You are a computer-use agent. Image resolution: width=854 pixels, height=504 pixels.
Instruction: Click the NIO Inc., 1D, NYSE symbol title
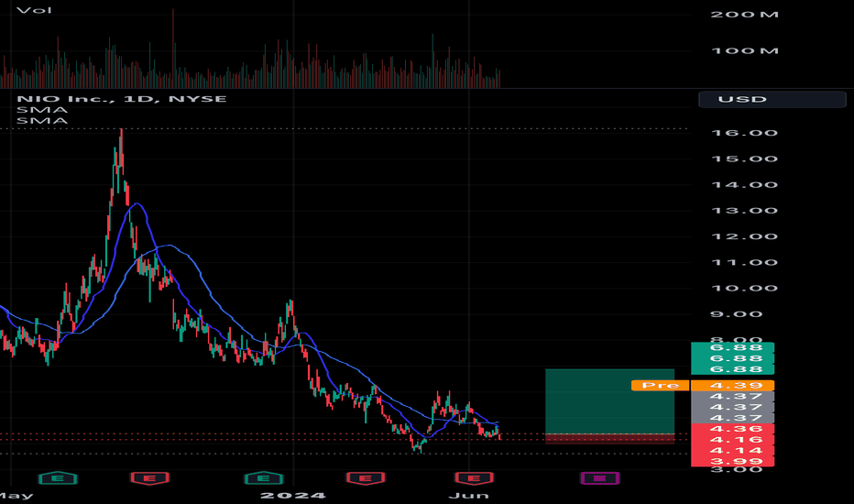pos(122,99)
